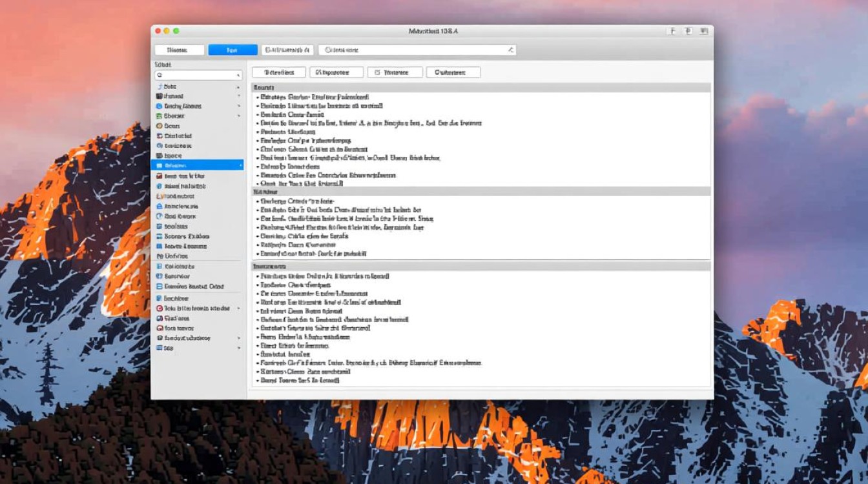868x484 pixels.
Task: Expand the arrow on the last sidebar row
Action: pos(238,348)
